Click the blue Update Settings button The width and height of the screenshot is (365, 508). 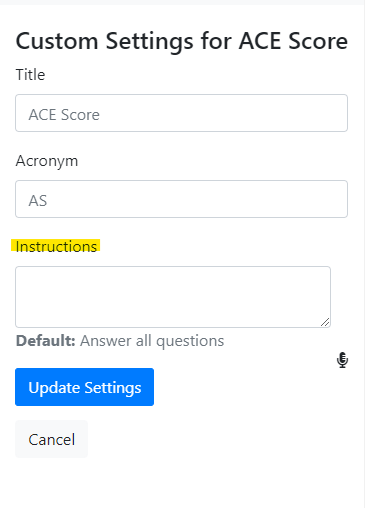click(84, 387)
